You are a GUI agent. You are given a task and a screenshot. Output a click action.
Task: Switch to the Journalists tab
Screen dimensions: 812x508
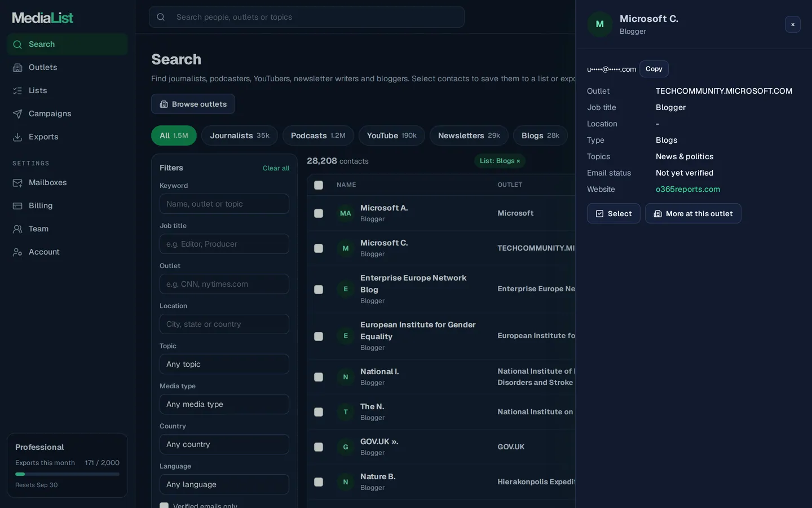coord(240,135)
